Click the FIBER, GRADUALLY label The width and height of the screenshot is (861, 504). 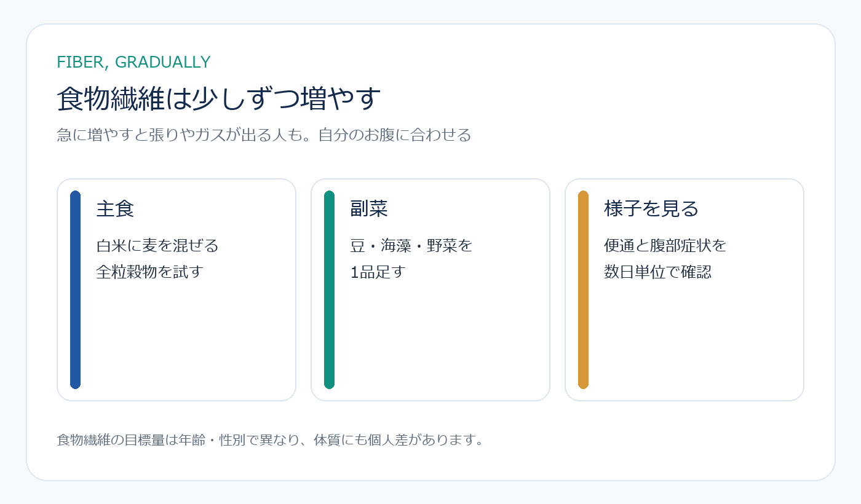point(133,62)
